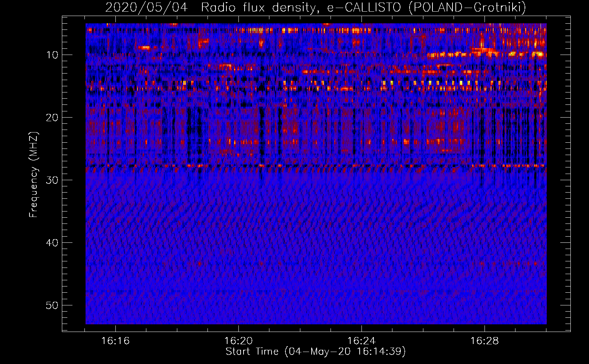The image size is (589, 364).
Task: Click the frequency label 10
Action: coord(52,55)
